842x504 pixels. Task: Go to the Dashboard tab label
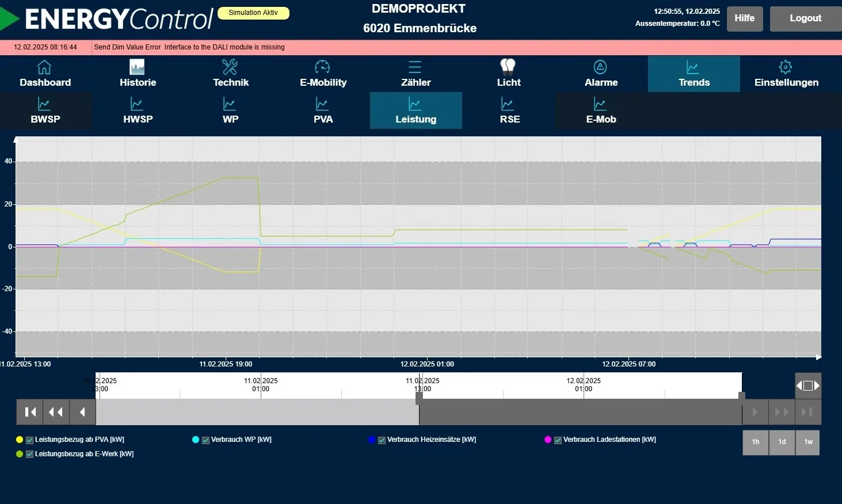pos(45,82)
